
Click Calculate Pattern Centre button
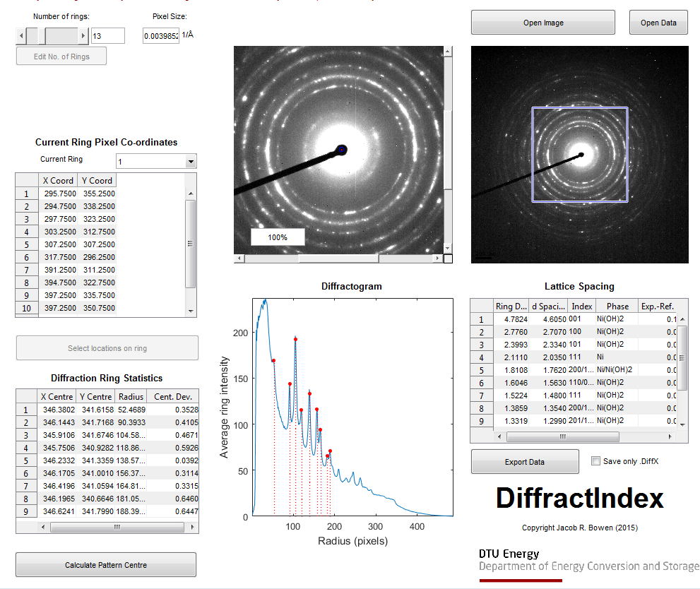pyautogui.click(x=106, y=565)
